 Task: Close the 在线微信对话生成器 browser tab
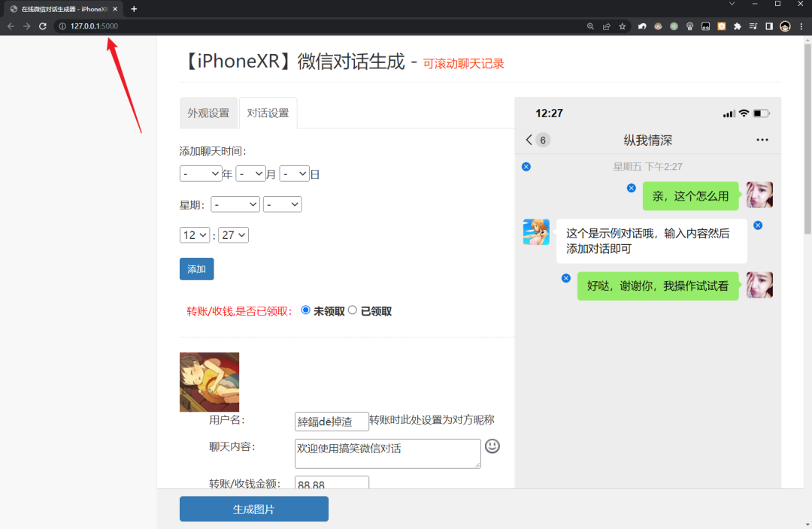pyautogui.click(x=115, y=9)
